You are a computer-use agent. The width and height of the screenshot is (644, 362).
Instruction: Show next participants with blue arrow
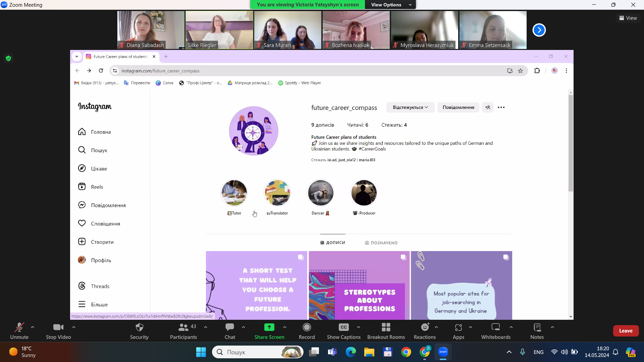539,30
